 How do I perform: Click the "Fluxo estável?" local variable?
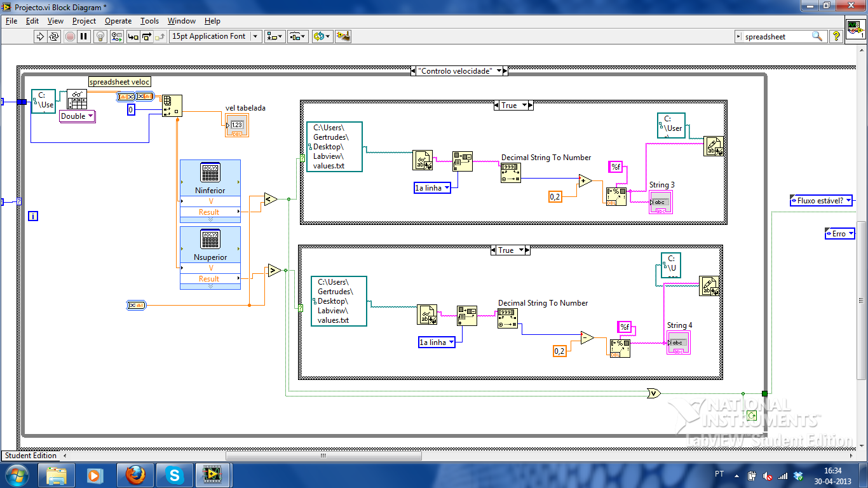click(821, 201)
